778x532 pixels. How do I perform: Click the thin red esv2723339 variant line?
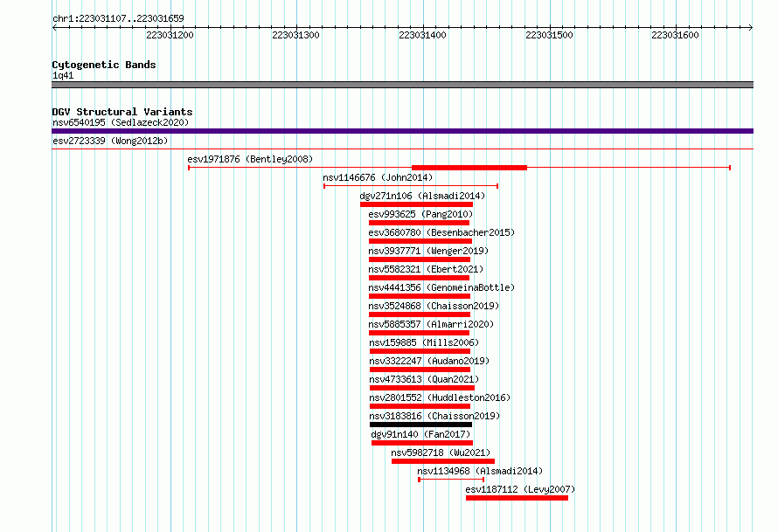tap(402, 149)
